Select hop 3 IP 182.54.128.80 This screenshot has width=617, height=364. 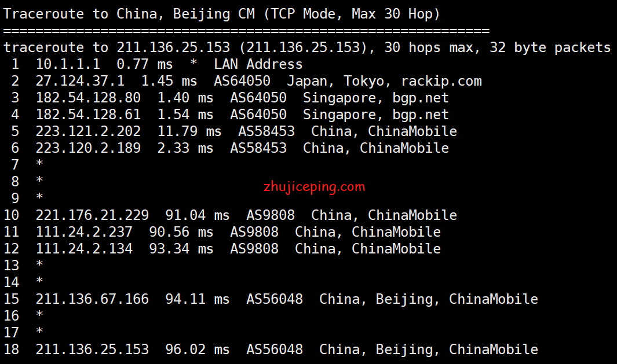[x=88, y=98]
